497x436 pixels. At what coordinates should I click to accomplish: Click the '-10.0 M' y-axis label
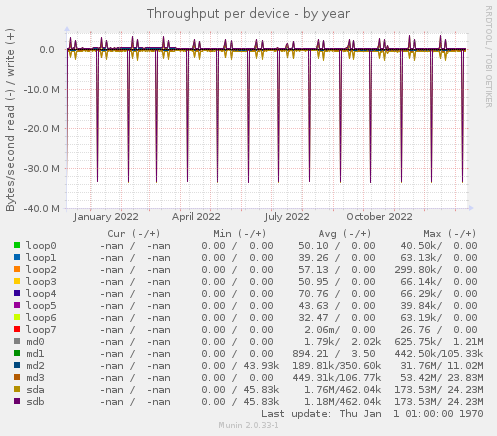pos(42,89)
